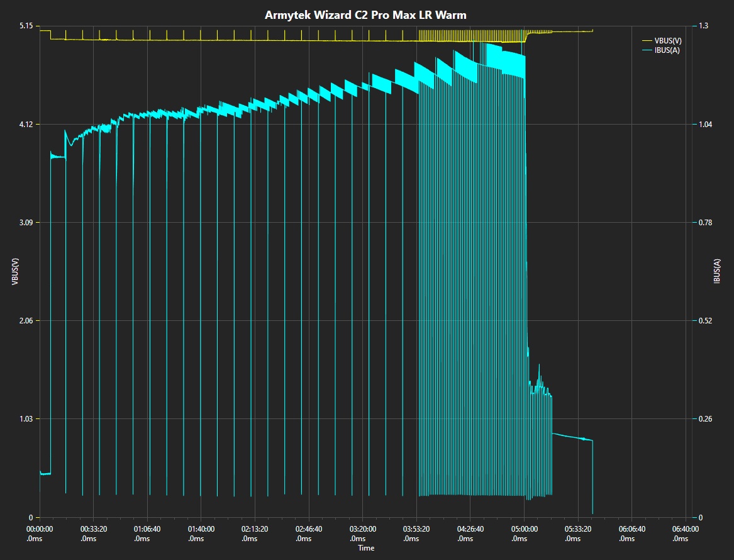Viewport: 734px width, 560px height.
Task: Click the 1.3 current axis label
Action: pyautogui.click(x=703, y=26)
